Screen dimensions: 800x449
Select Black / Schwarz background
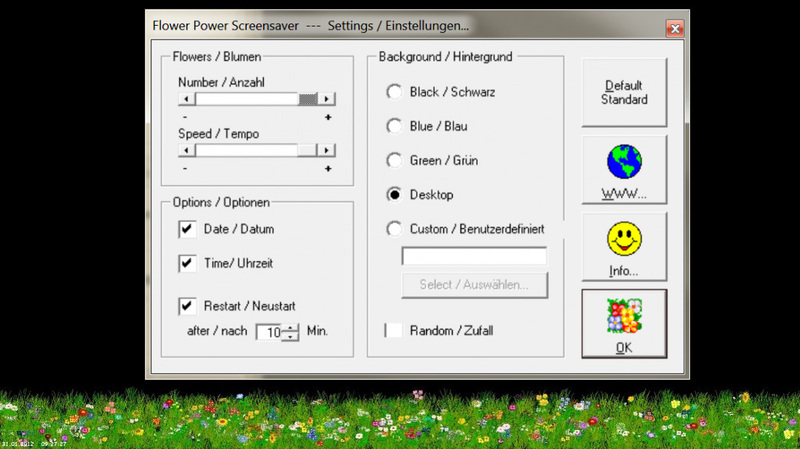394,92
